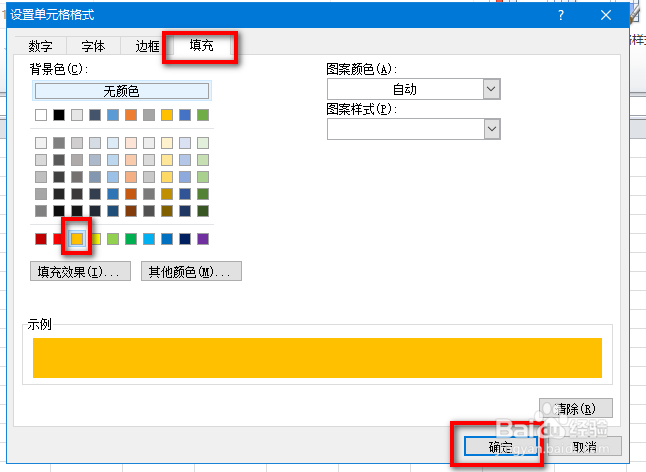Pick the darkest green shade swatch
The image size is (646, 472).
pos(203,211)
